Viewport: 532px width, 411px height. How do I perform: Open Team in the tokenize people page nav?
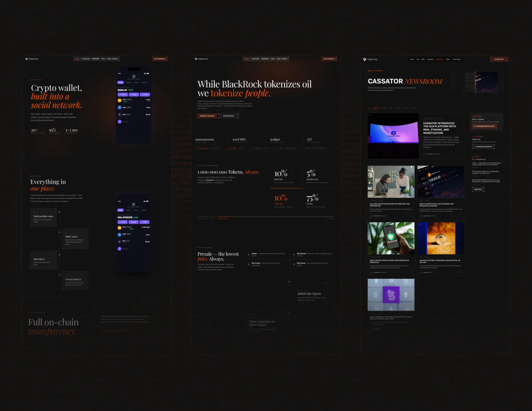click(x=272, y=59)
